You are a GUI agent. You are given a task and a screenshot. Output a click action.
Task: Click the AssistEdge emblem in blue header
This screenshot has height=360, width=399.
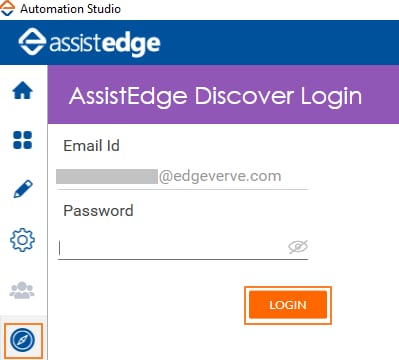point(32,42)
